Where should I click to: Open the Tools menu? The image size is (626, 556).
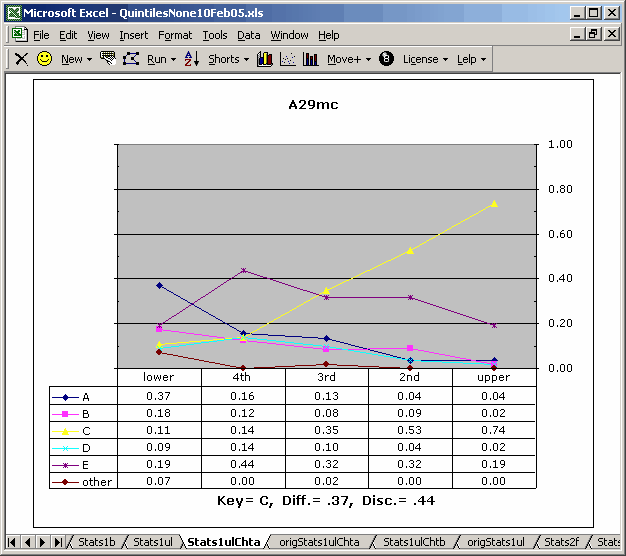tap(215, 35)
